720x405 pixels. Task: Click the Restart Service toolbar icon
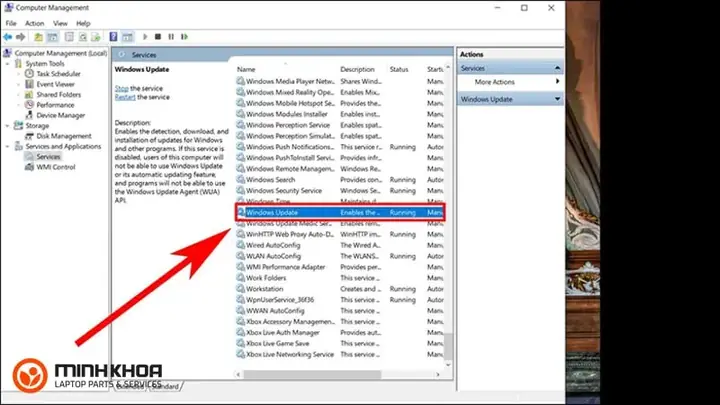coord(184,37)
